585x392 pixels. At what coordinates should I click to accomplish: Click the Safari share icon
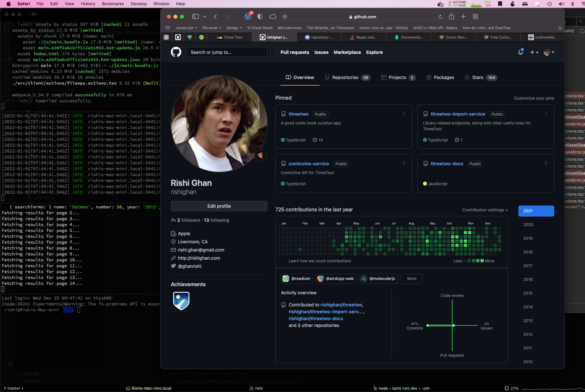click(451, 17)
